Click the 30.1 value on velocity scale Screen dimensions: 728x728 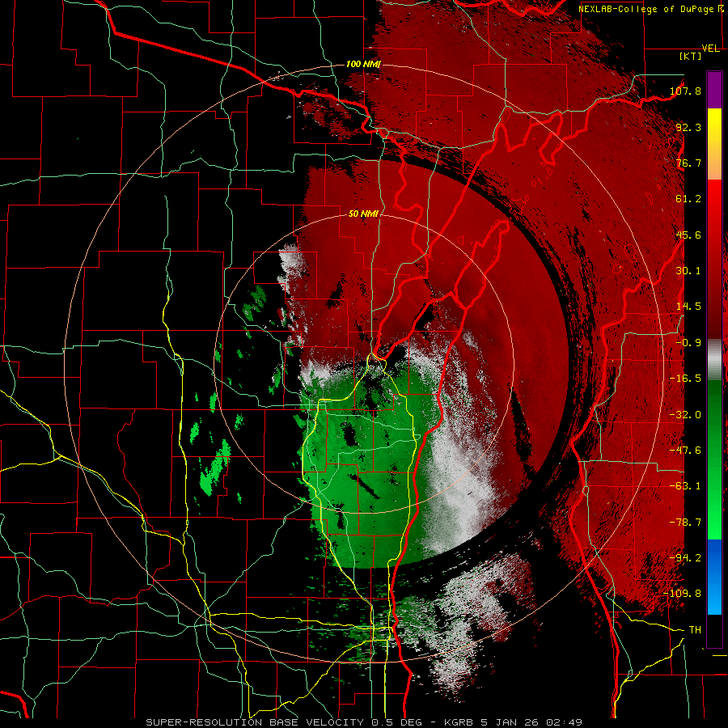coord(688,271)
